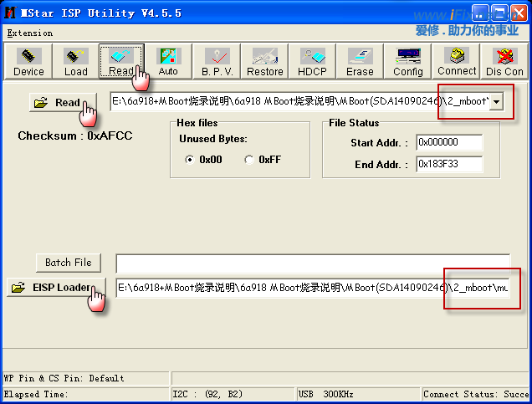Screen dimensions: 532x404
Task: Open the Restore tool
Action: [264, 62]
